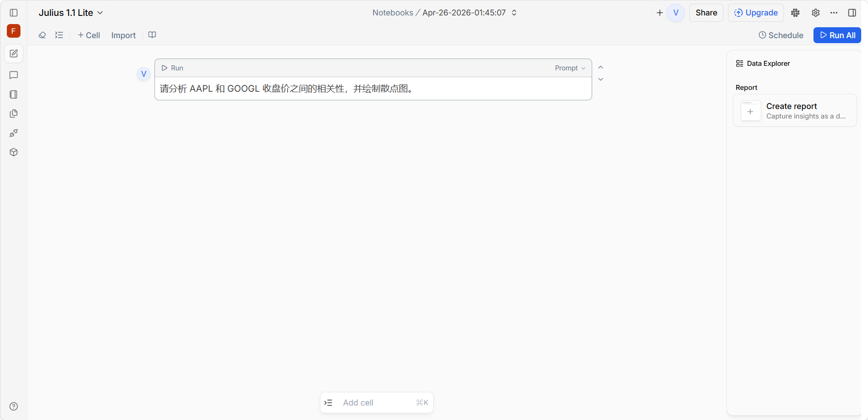Add a new cell with + Cell
The width and height of the screenshot is (868, 420).
(89, 35)
